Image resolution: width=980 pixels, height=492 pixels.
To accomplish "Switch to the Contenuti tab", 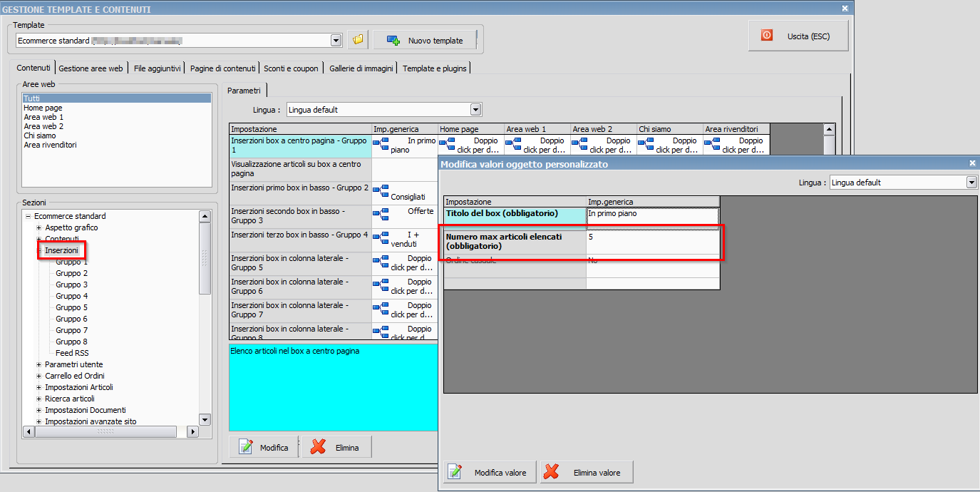I will [x=33, y=68].
